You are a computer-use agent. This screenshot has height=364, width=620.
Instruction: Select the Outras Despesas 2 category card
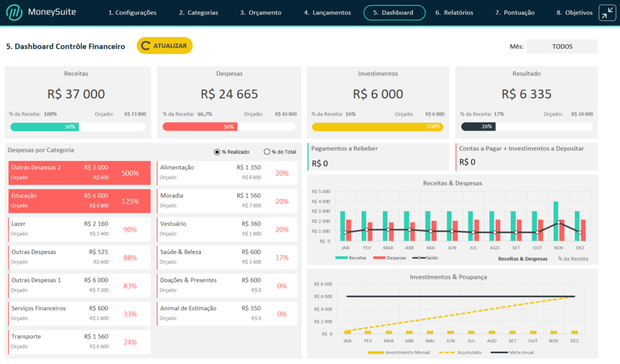click(x=79, y=172)
